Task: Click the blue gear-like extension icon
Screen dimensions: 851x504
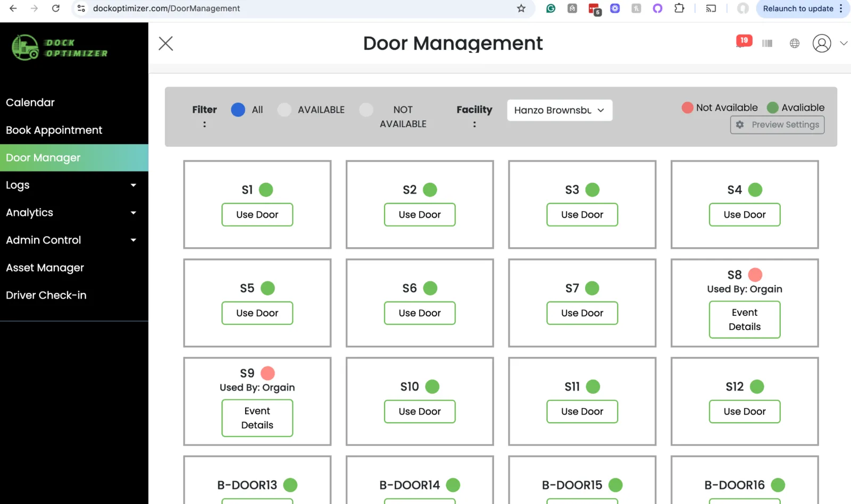Action: [615, 9]
